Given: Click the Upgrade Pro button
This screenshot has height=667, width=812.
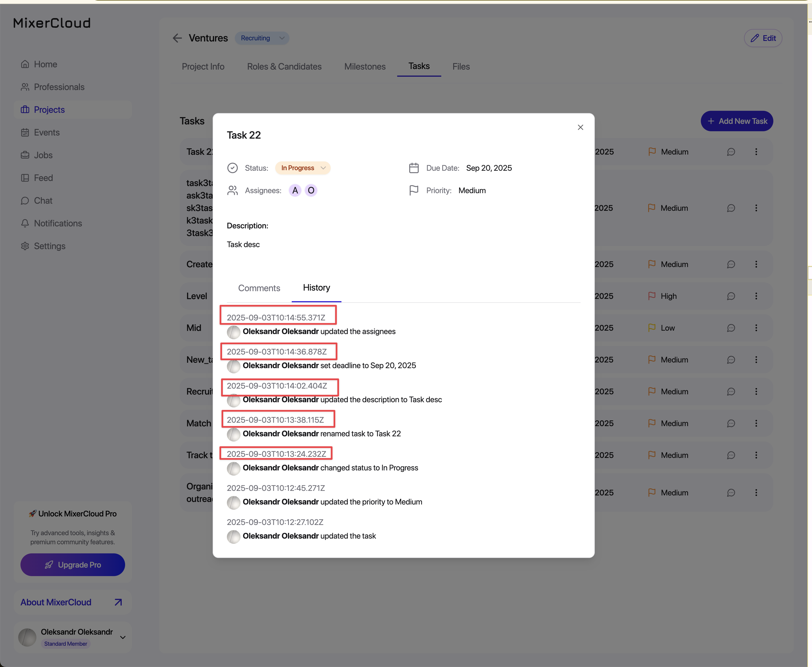Looking at the screenshot, I should point(73,564).
